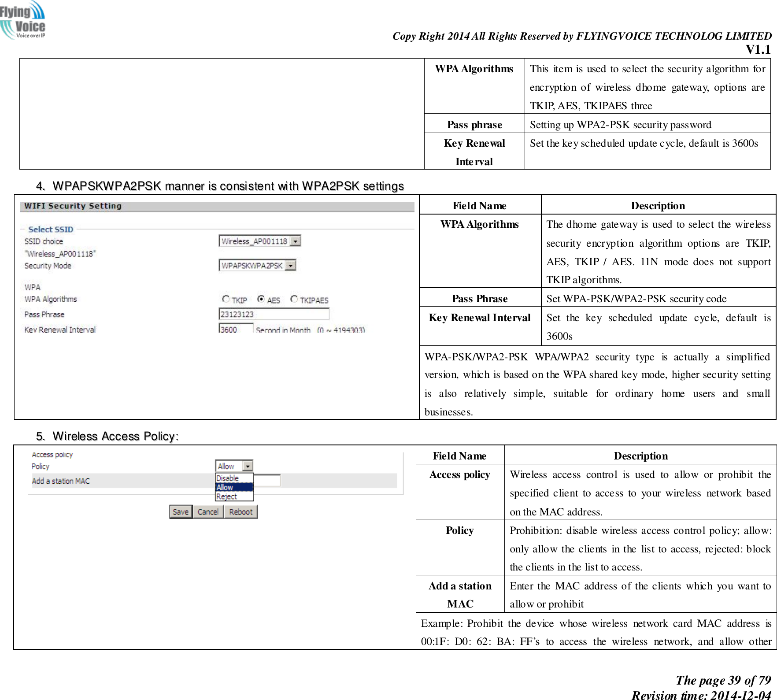Click 'The page 39 of 79' footer text
This screenshot has width=777, height=700.
point(723,680)
